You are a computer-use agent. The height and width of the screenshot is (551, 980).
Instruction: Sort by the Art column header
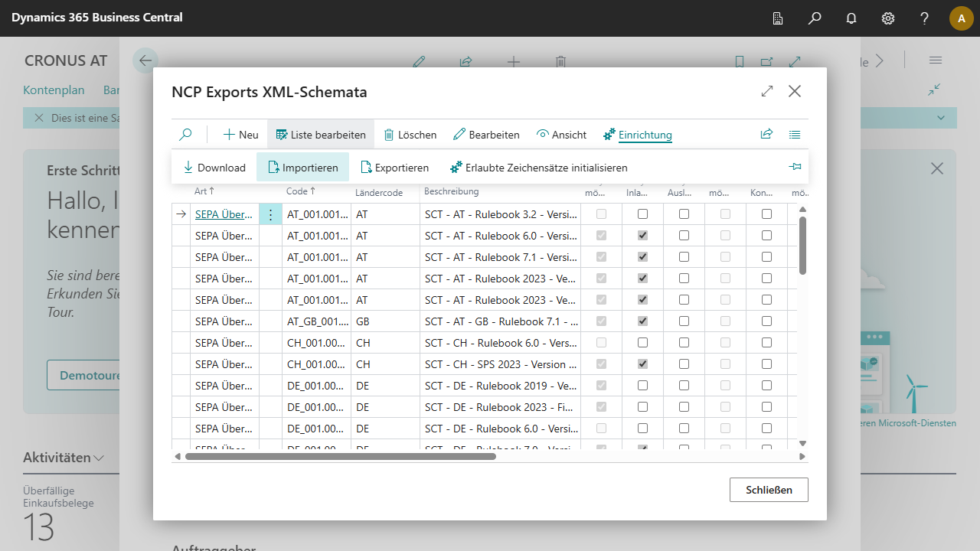204,191
